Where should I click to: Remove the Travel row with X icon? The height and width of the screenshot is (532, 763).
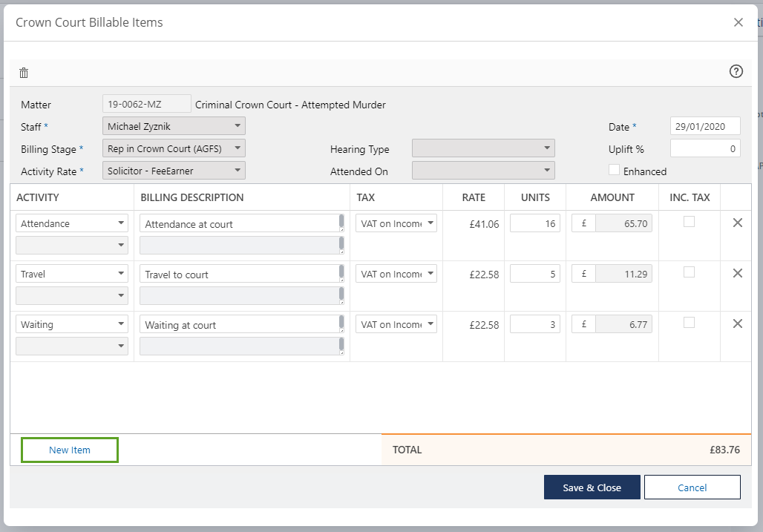tap(737, 273)
